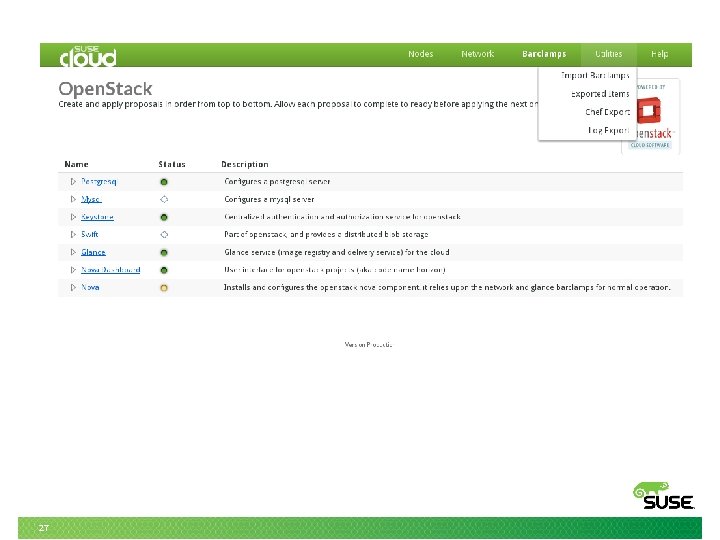Viewport: 720px width, 540px height.
Task: Click the OpenStack cloud software logo
Action: click(653, 117)
